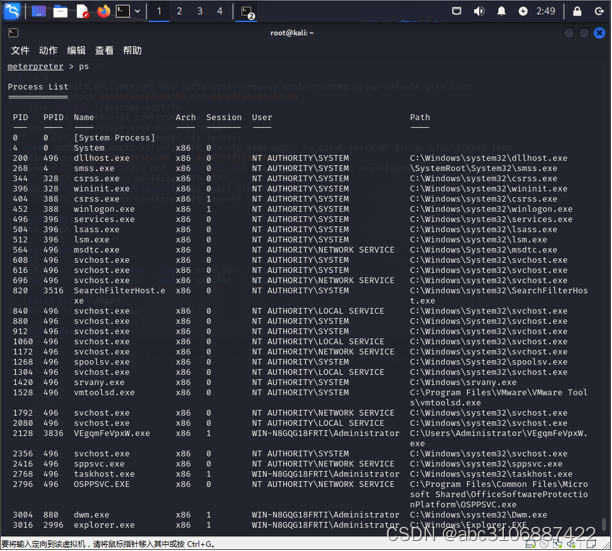The height and width of the screenshot is (551, 612).
Task: Click the Process List heading
Action: click(x=38, y=87)
